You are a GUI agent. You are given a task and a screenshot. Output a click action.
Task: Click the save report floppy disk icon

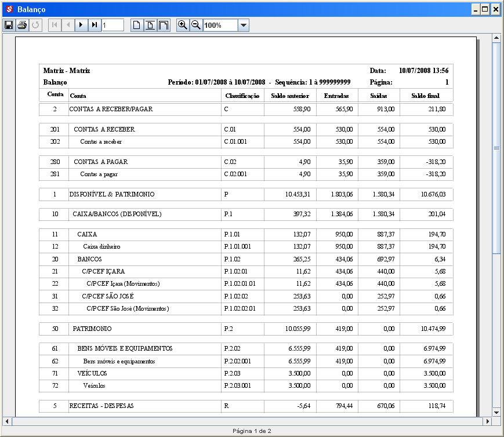[9, 25]
